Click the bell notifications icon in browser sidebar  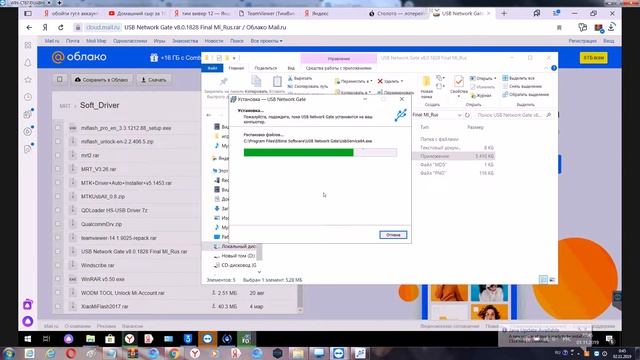(28, 62)
